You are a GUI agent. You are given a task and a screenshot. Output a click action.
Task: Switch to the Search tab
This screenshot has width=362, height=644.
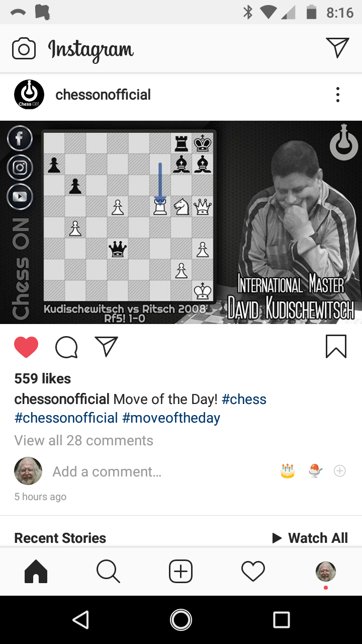(x=108, y=572)
